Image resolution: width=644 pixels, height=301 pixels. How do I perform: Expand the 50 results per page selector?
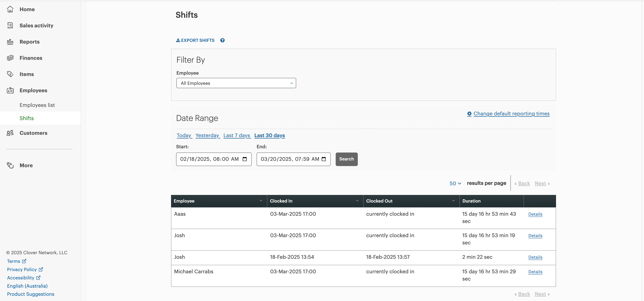click(455, 183)
